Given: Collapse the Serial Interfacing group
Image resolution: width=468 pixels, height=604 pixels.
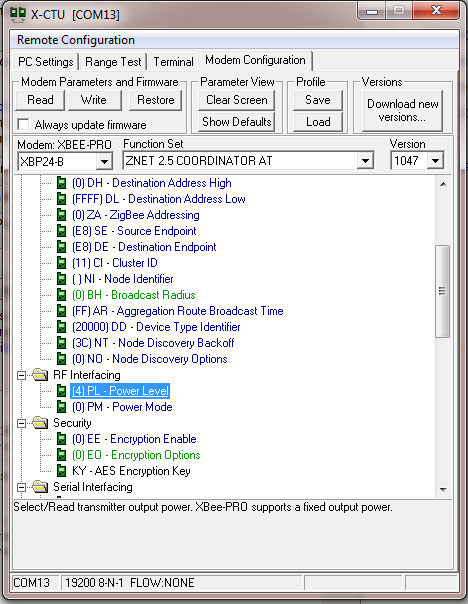Looking at the screenshot, I should (x=22, y=487).
